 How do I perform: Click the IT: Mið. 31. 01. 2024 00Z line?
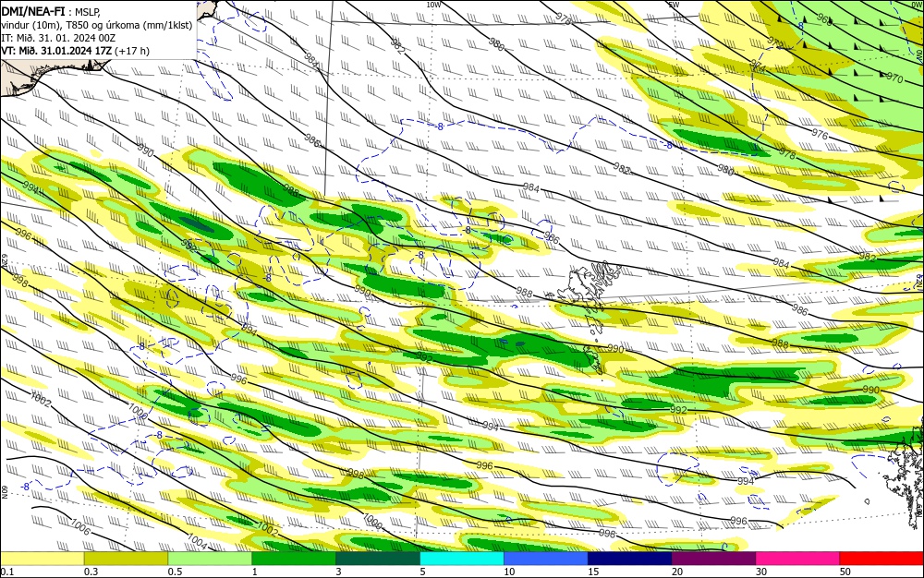(58, 37)
